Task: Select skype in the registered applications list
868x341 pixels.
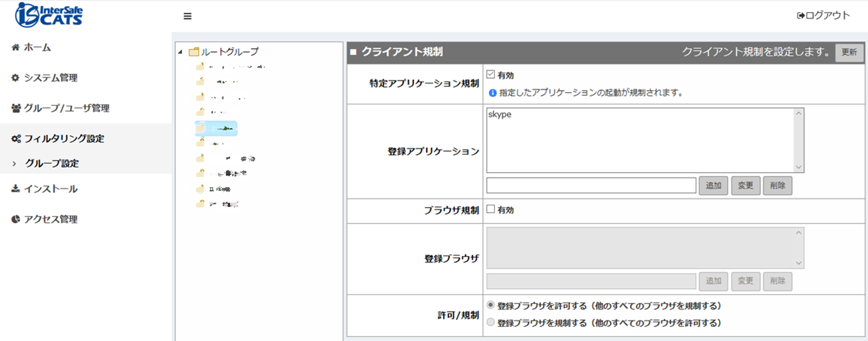Action: [x=500, y=115]
